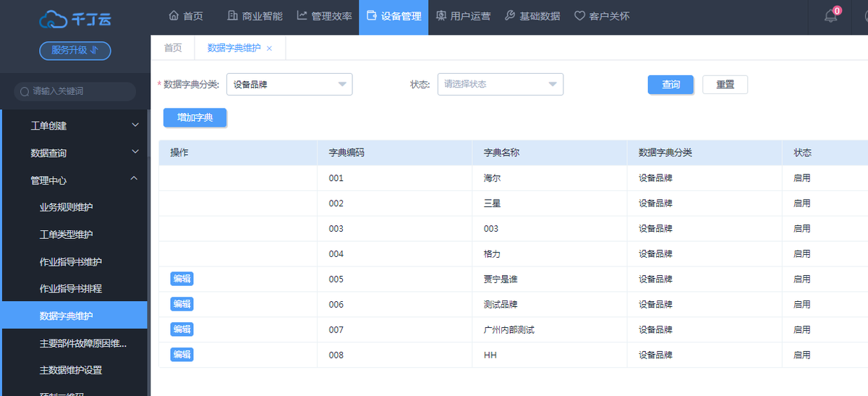The height and width of the screenshot is (396, 868).
Task: Click the 千丁云 cloud logo
Action: [75, 18]
